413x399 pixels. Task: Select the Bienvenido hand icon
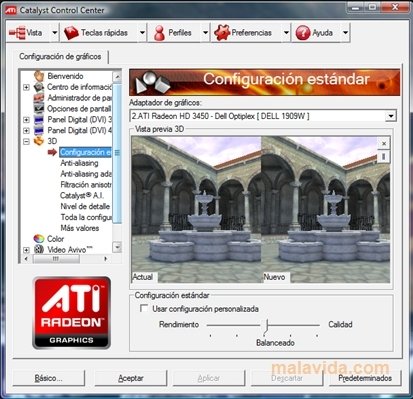[39, 76]
